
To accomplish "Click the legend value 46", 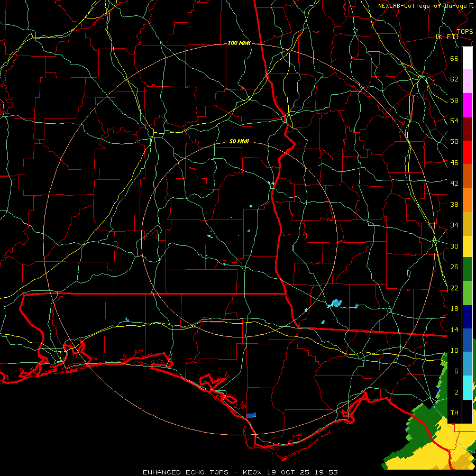I will click(454, 163).
